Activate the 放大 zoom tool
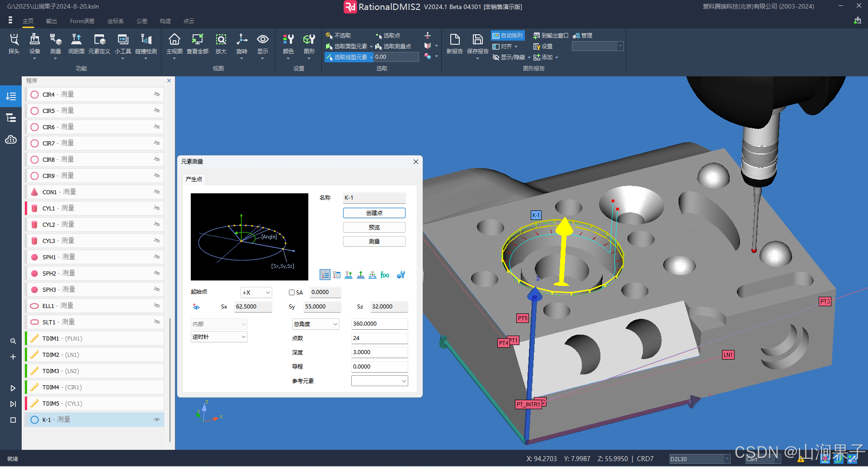Image resolution: width=868 pixels, height=467 pixels. 221,44
